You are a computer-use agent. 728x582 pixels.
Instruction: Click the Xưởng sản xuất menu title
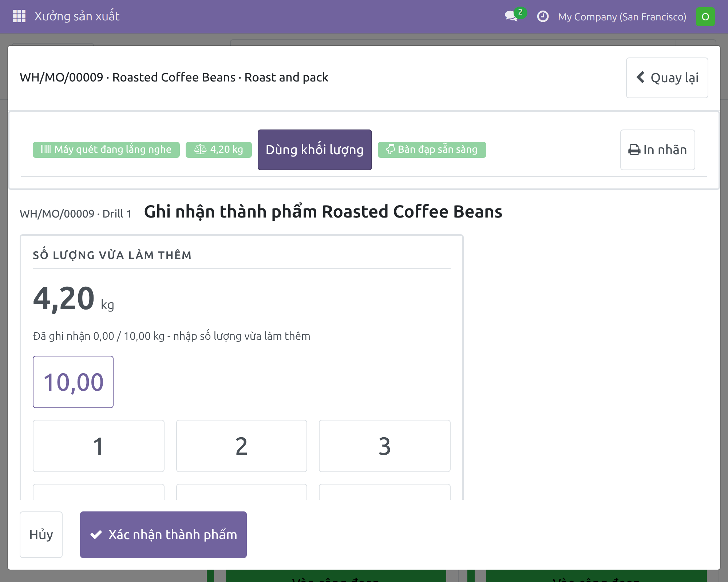point(77,16)
